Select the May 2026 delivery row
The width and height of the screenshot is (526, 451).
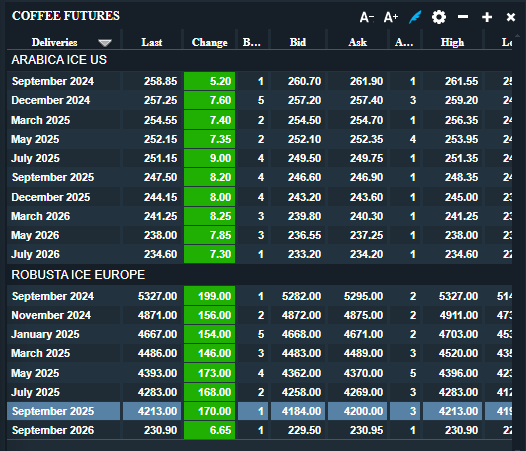[x=259, y=235]
